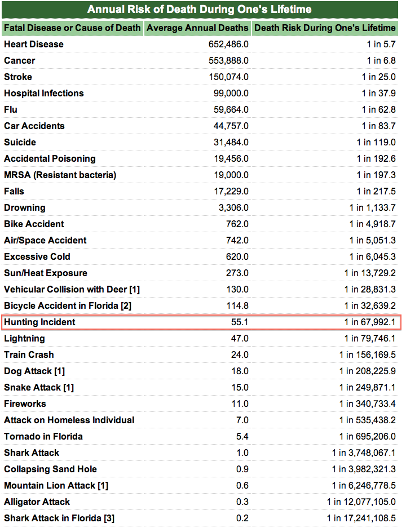Screen dimensions: 406x532
Task: Open footnote [1] next to Vehicular Collision with Deer
Action: tap(134, 290)
